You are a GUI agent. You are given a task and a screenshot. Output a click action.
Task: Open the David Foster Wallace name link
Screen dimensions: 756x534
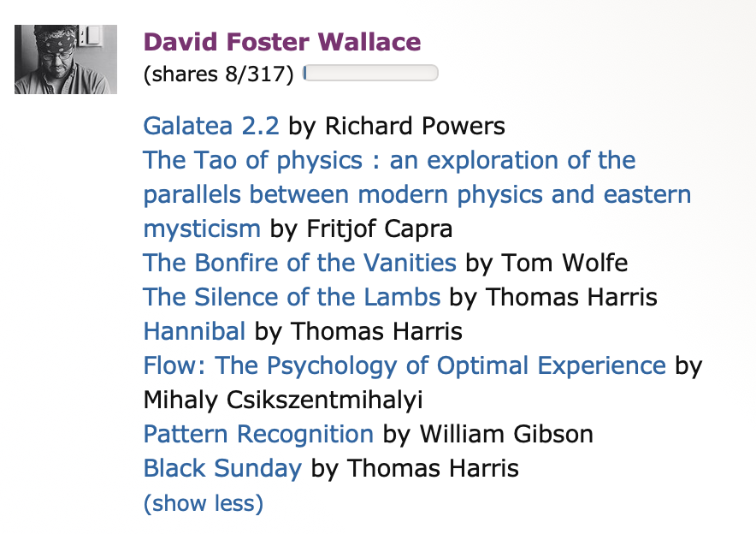[282, 42]
